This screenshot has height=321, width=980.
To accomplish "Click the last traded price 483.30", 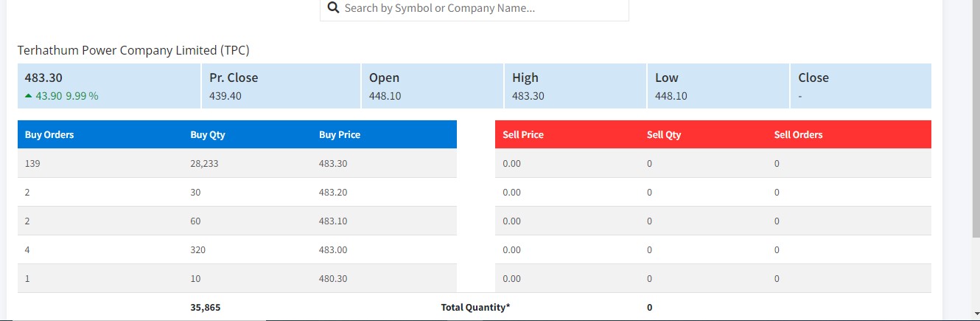I will [x=43, y=77].
